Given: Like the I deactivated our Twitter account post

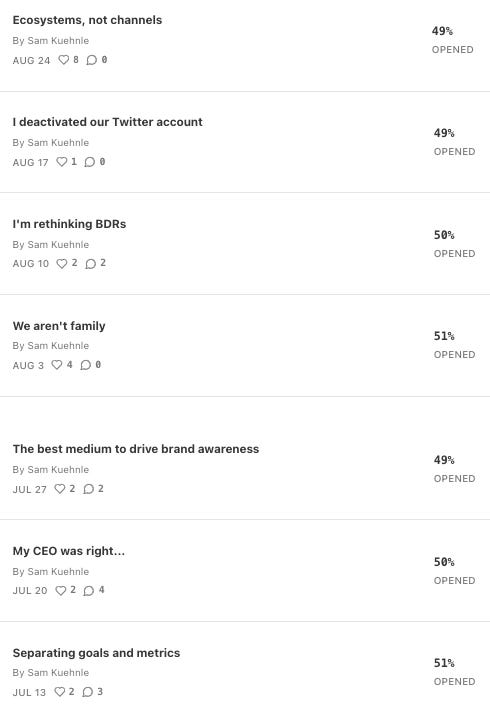Looking at the screenshot, I should [62, 162].
